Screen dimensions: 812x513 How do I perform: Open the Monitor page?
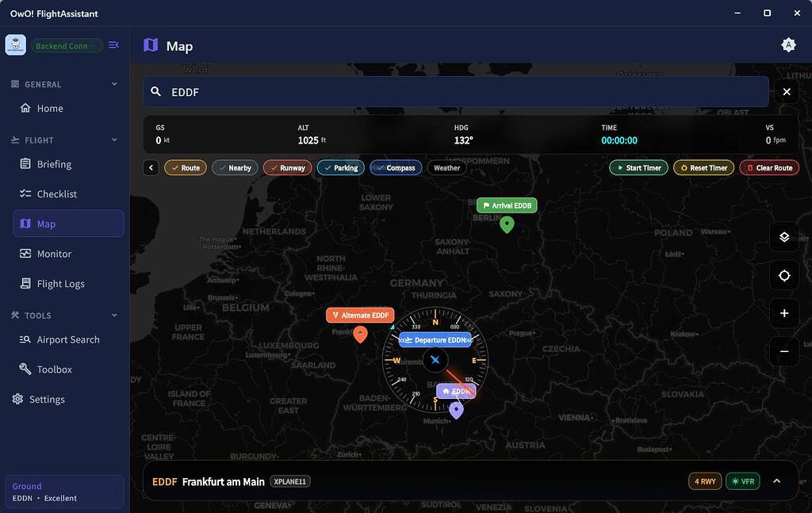coord(68,254)
